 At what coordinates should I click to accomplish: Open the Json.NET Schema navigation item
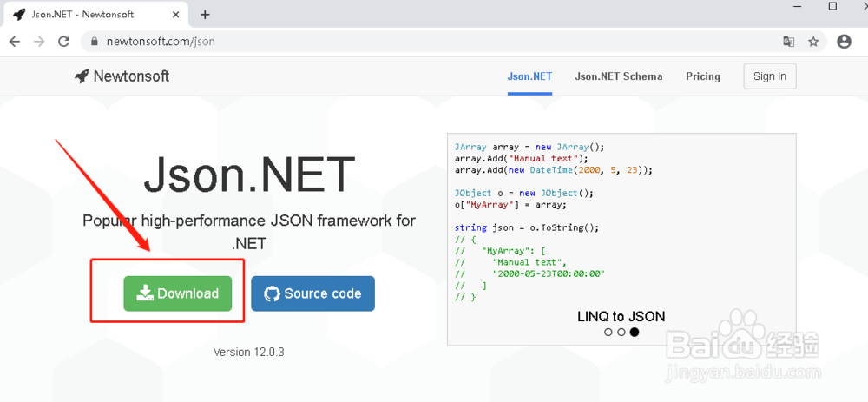(618, 76)
